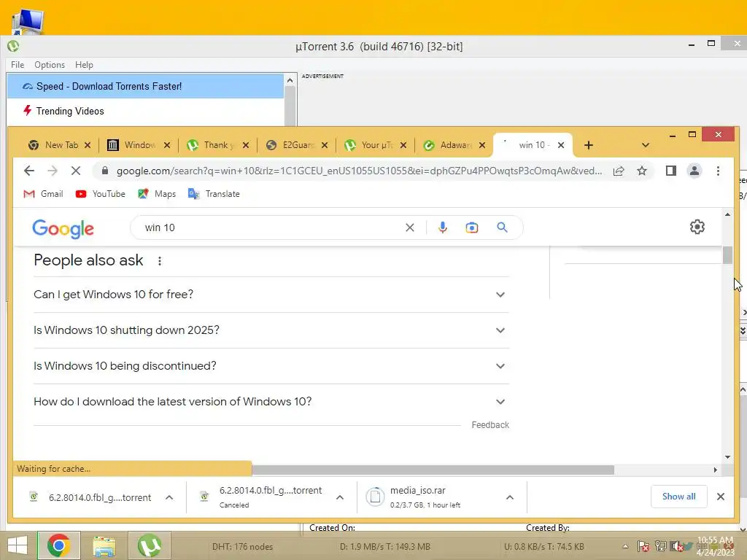Screen dimensions: 747x560
Task: Open the first 6.2.8014.0.fbl_g torrent download
Action: pos(90,497)
